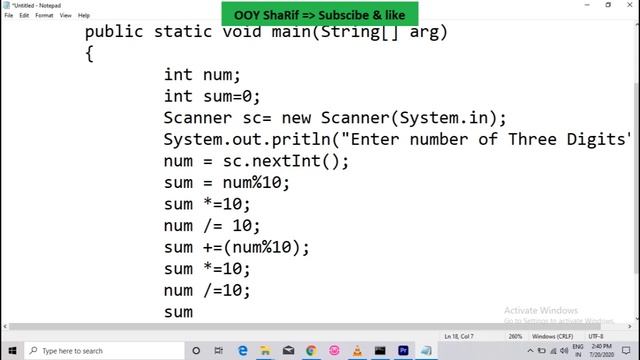
Task: Open the Format menu
Action: pyautogui.click(x=44, y=16)
